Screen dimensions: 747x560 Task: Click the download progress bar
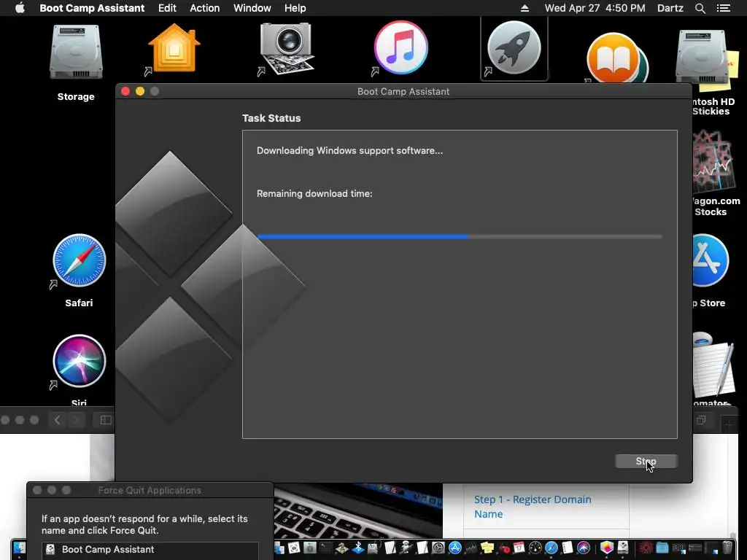pyautogui.click(x=460, y=236)
